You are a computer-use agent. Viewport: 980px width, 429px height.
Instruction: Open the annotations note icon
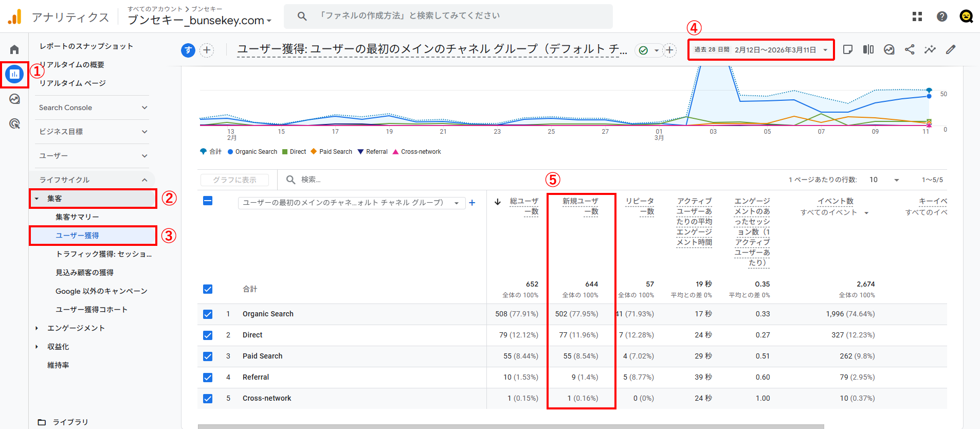pos(848,49)
